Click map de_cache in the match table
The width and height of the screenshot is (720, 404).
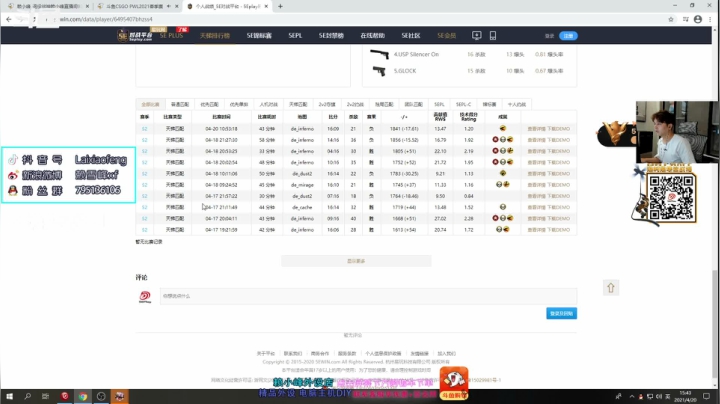[x=302, y=208]
